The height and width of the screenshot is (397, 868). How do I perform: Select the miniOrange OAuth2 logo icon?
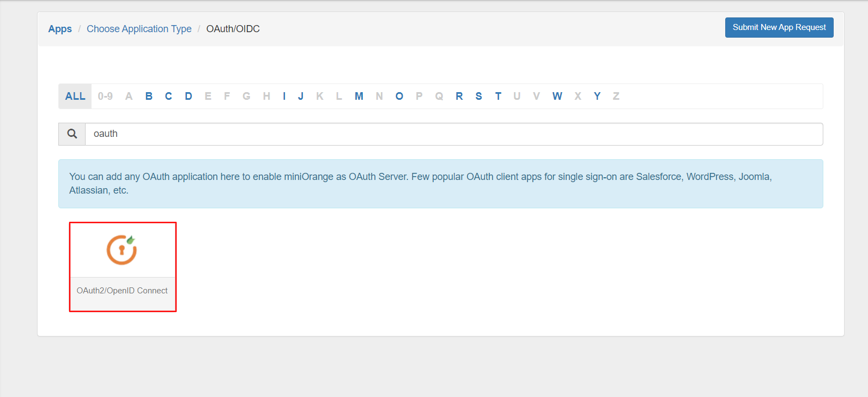point(122,250)
